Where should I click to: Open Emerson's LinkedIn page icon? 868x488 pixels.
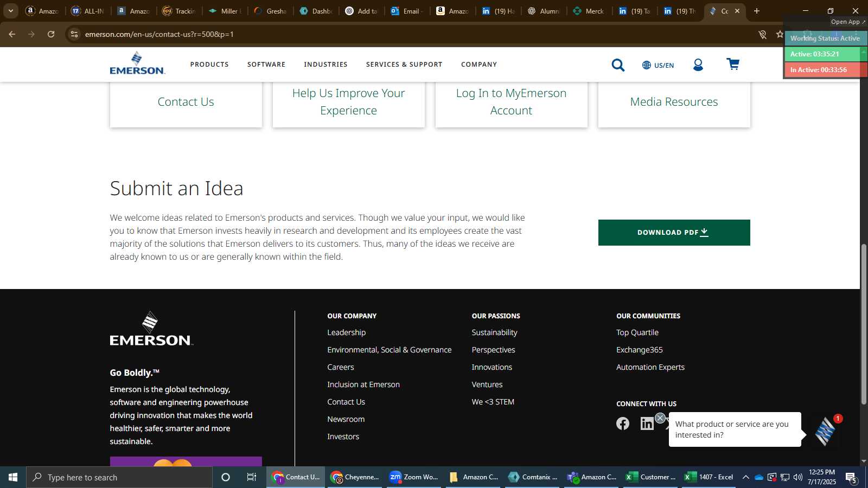coord(647,423)
